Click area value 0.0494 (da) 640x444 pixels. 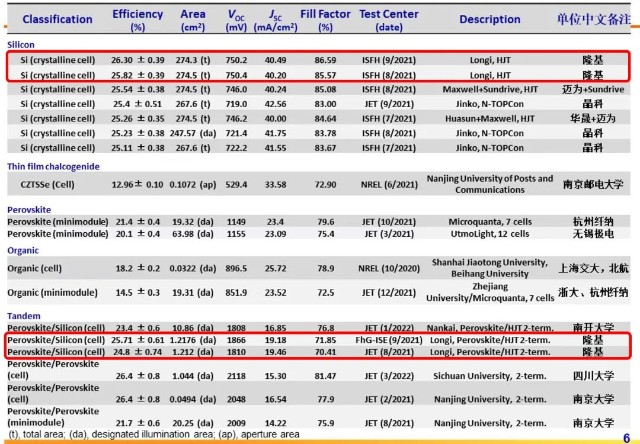pyautogui.click(x=193, y=399)
